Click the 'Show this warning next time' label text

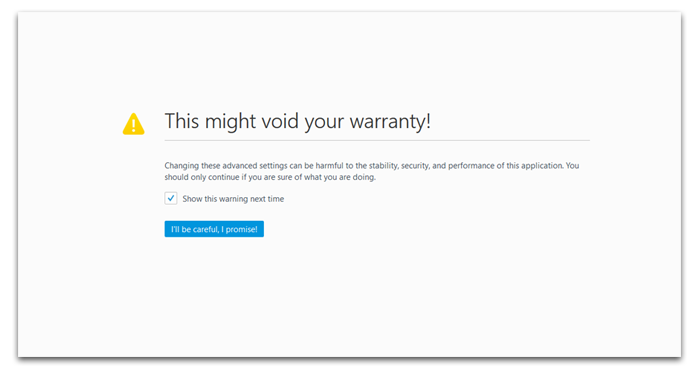tap(233, 199)
